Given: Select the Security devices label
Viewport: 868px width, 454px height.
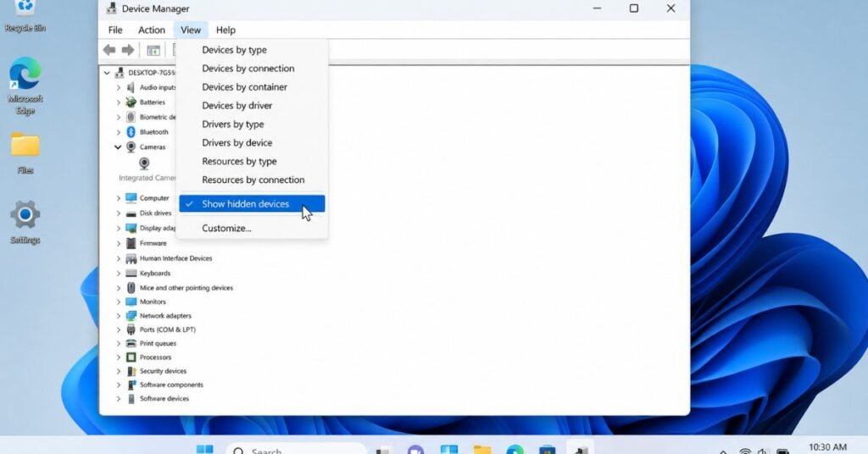Looking at the screenshot, I should [163, 371].
